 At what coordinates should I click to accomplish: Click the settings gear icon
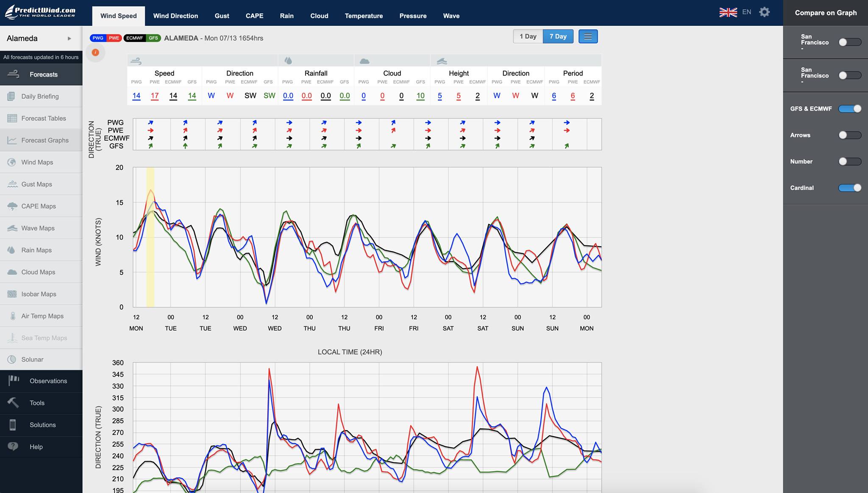click(x=764, y=12)
